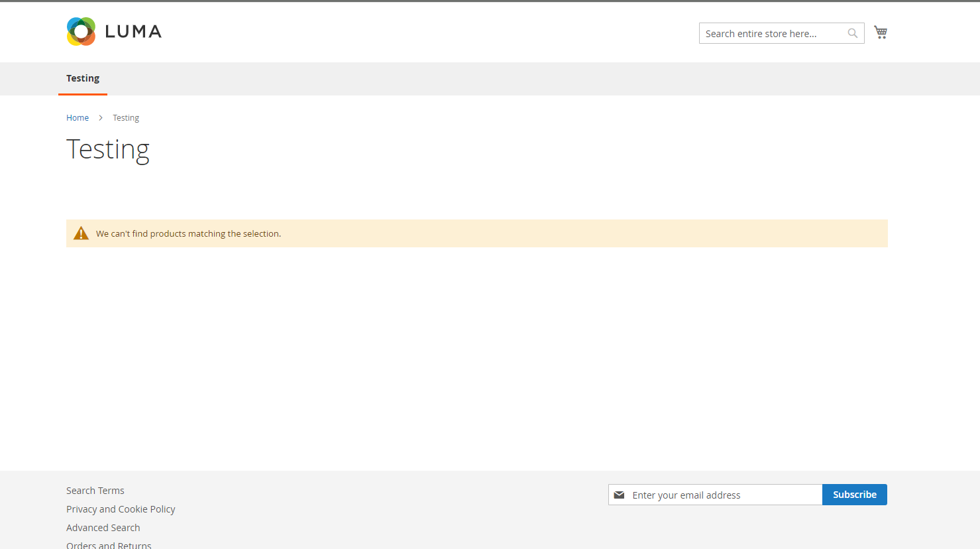Viewport: 980px width, 549px height.
Task: Open the Search Terms footer link
Action: [x=95, y=491]
